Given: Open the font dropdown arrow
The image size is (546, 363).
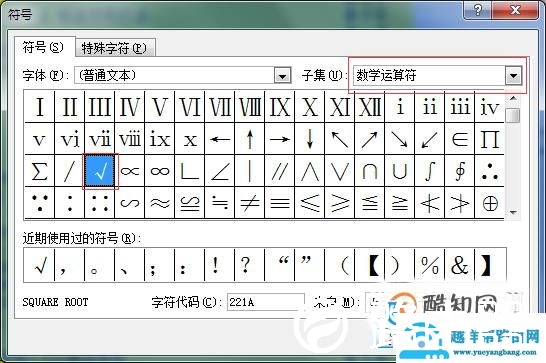Looking at the screenshot, I should 282,75.
